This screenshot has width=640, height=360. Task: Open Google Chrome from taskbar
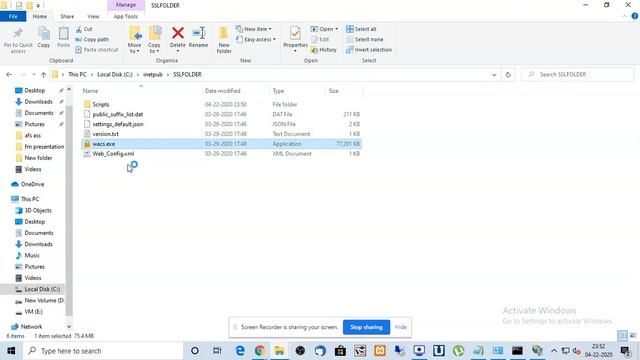pyautogui.click(x=260, y=351)
